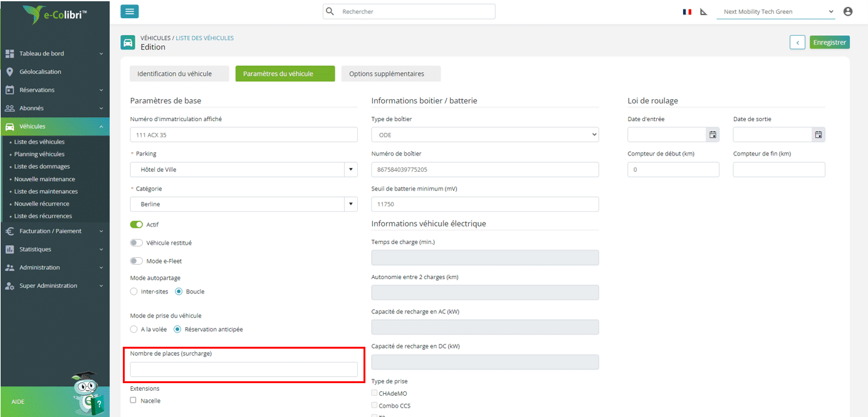The image size is (868, 417).
Task: Select the Inter-sites radio button
Action: click(x=133, y=292)
